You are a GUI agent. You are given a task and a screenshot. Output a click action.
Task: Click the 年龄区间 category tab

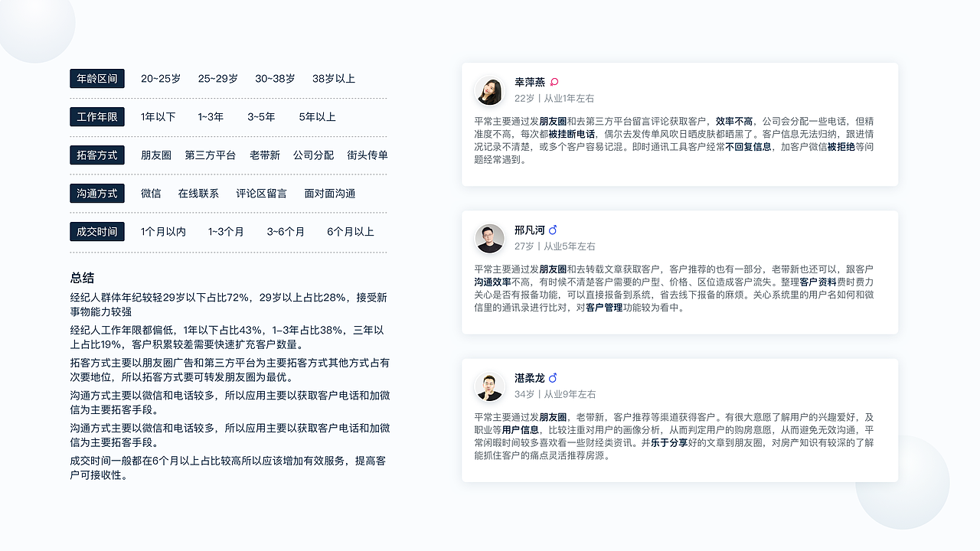(x=96, y=78)
